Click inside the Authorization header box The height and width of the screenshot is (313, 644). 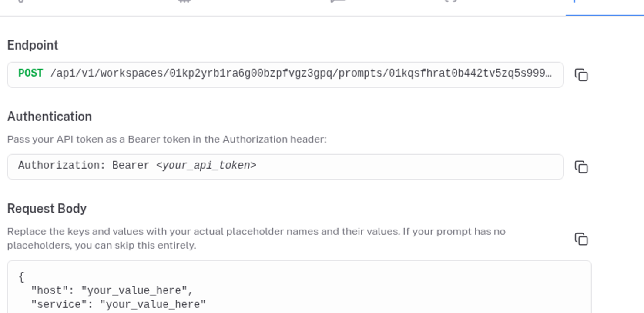(x=285, y=167)
